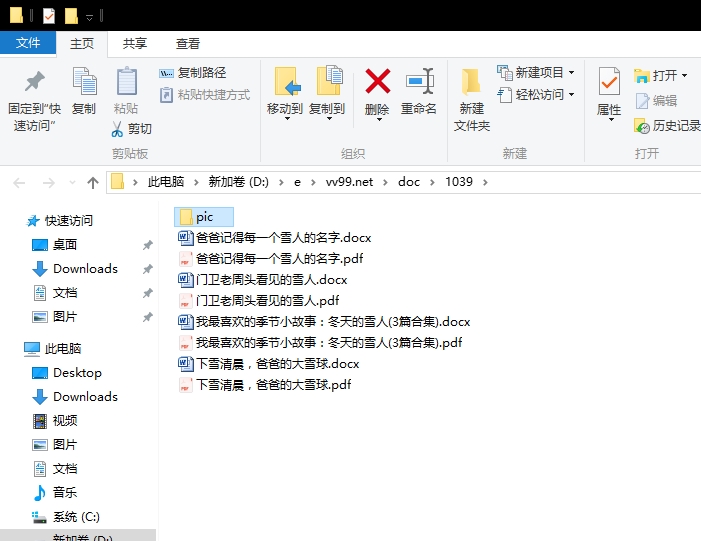Open Downloads under 此电脑
The width and height of the screenshot is (701, 541).
click(x=75, y=397)
